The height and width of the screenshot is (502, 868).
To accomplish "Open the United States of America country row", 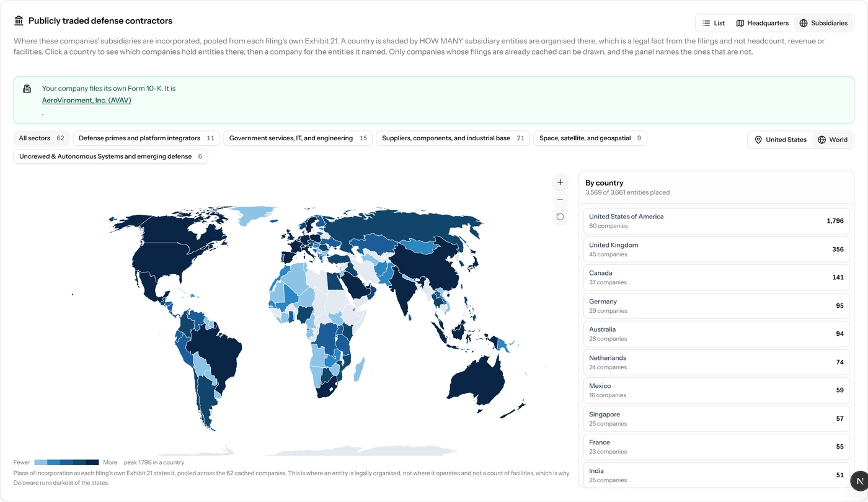I will click(716, 221).
